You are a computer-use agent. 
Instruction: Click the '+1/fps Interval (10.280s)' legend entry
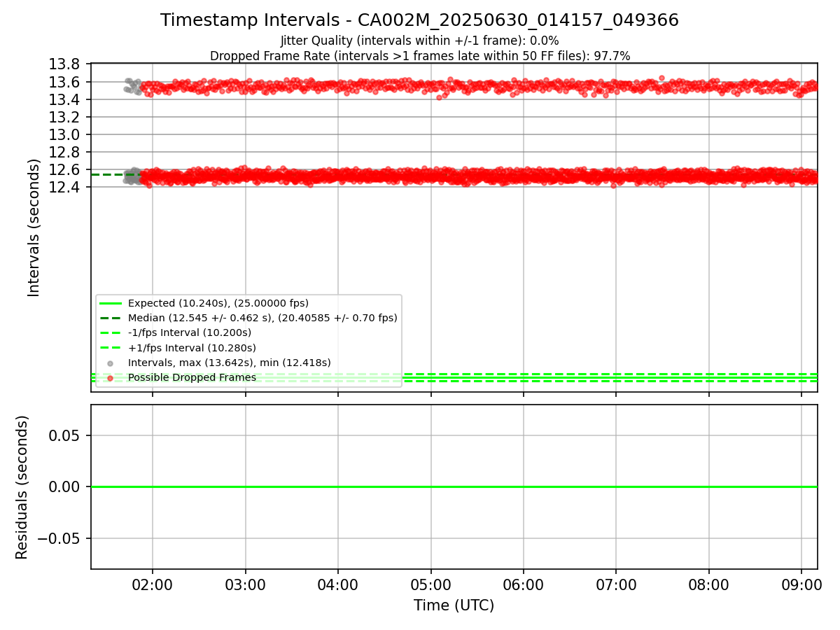192,348
